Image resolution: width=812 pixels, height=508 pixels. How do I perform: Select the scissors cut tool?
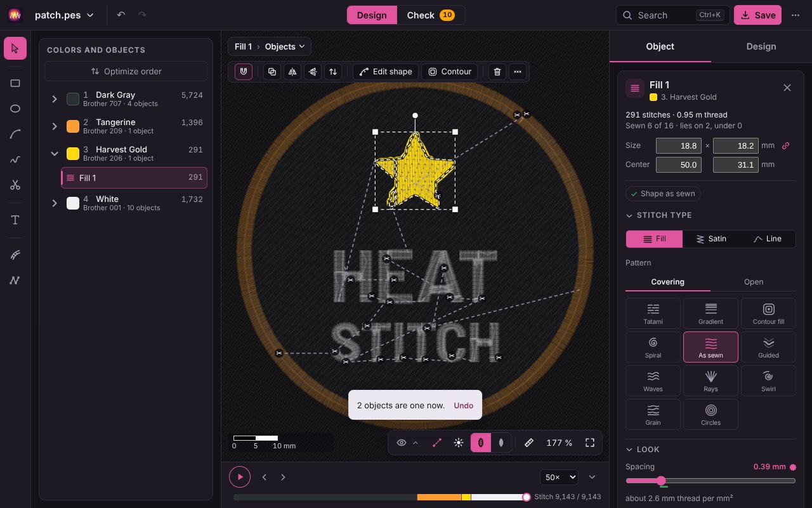15,185
